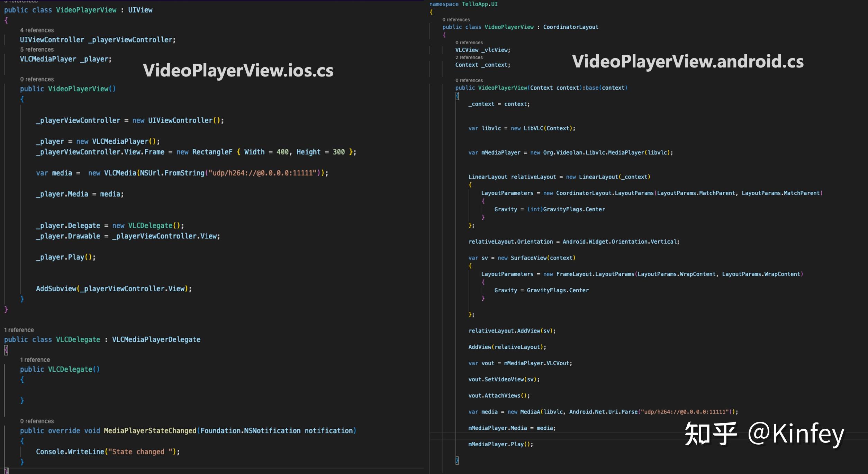Click the 知乎 @Kinfey watermark
This screenshot has height=474, width=868.
click(764, 434)
